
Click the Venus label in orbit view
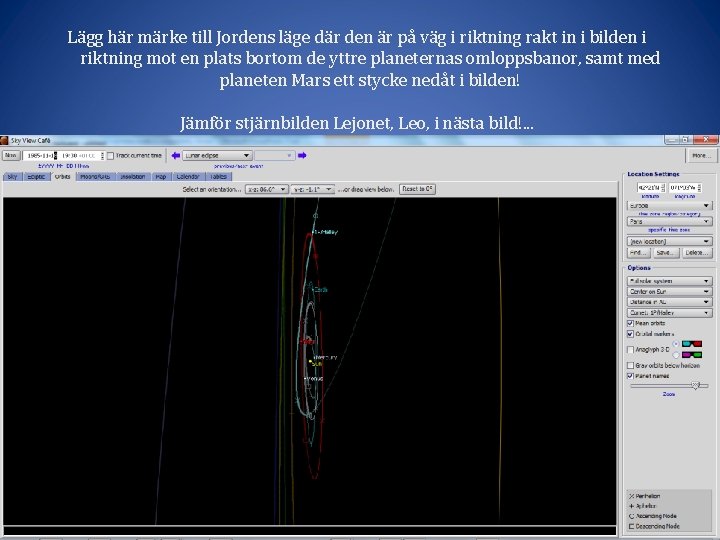(x=315, y=379)
